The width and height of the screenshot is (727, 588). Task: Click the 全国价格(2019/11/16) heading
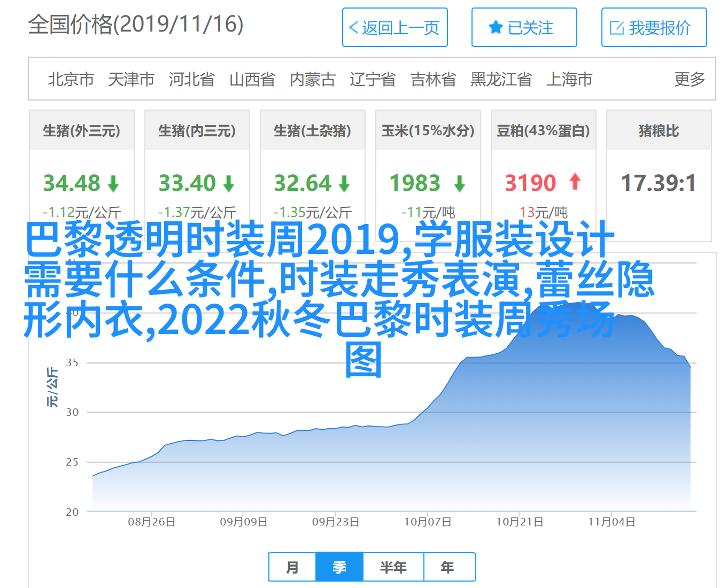(136, 25)
